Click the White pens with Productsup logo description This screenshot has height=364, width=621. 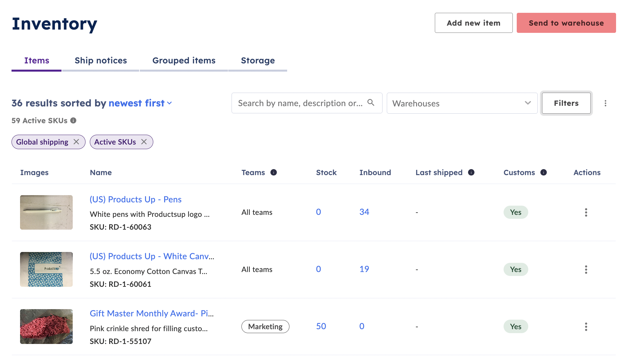tap(150, 214)
